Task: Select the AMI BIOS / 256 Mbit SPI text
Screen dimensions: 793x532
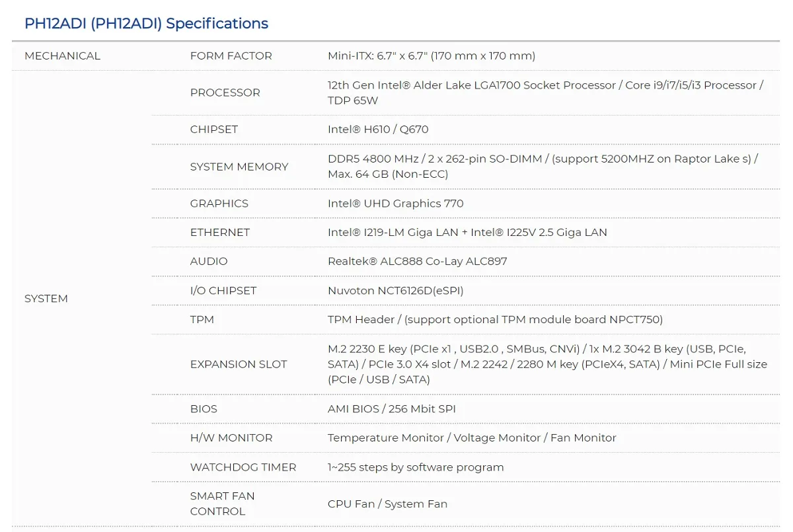Action: click(392, 409)
